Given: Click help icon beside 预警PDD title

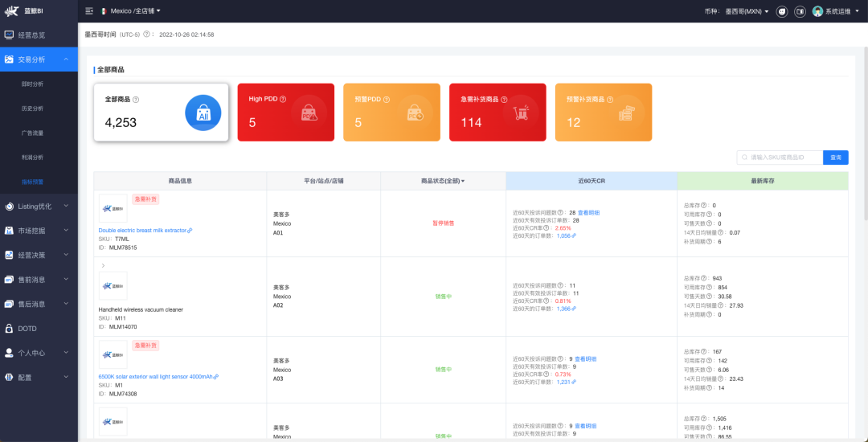Looking at the screenshot, I should [x=387, y=100].
